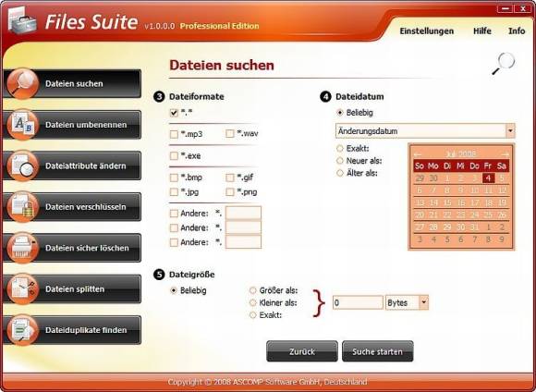Click the file size value field
536x392 pixels.
click(x=358, y=302)
